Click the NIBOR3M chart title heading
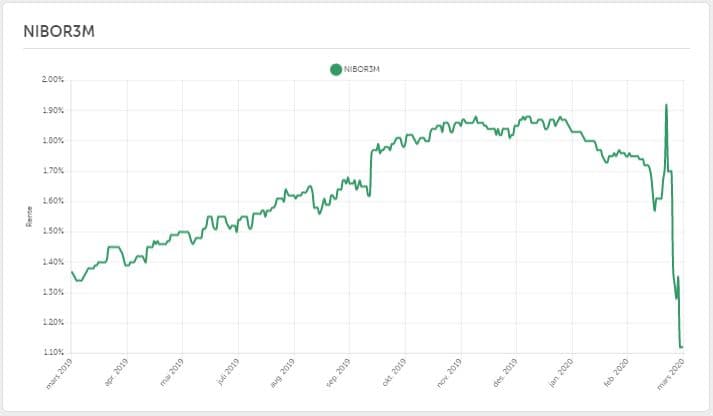The width and height of the screenshot is (713, 416). (x=58, y=31)
